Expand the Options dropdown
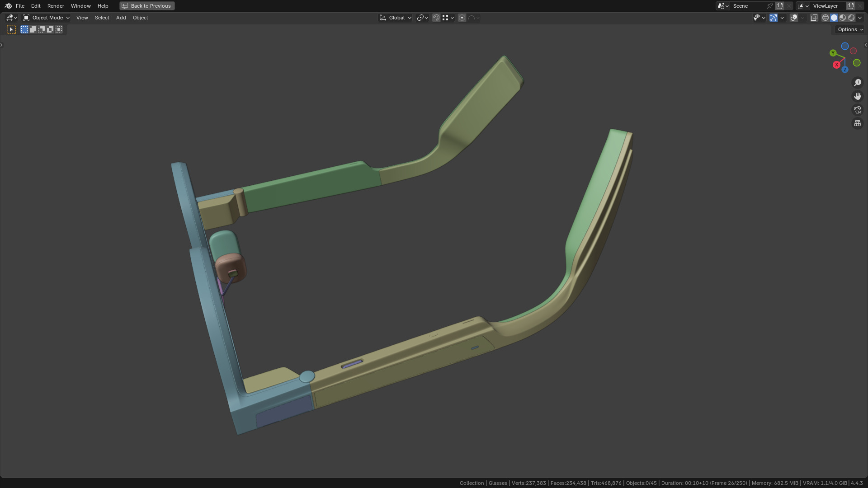Screen dimensions: 868x488 coord(850,29)
